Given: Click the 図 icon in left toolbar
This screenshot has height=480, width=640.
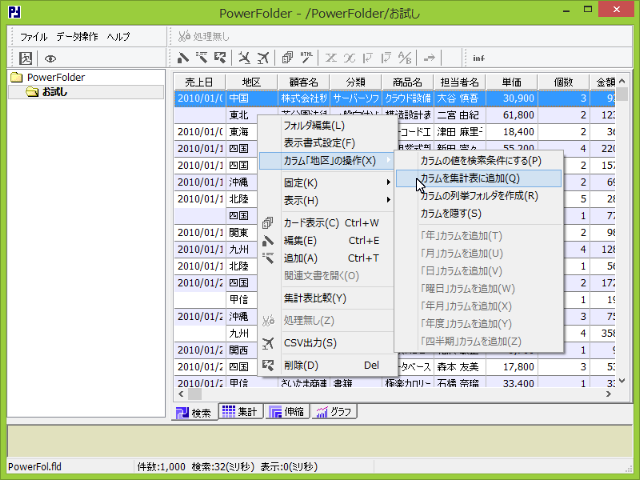Looking at the screenshot, I should point(26,58).
